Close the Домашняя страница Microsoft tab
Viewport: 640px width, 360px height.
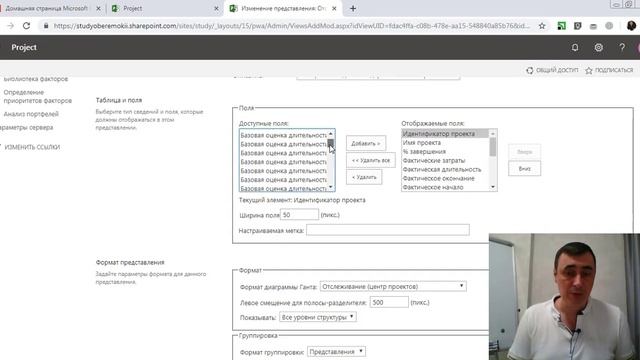(x=98, y=8)
